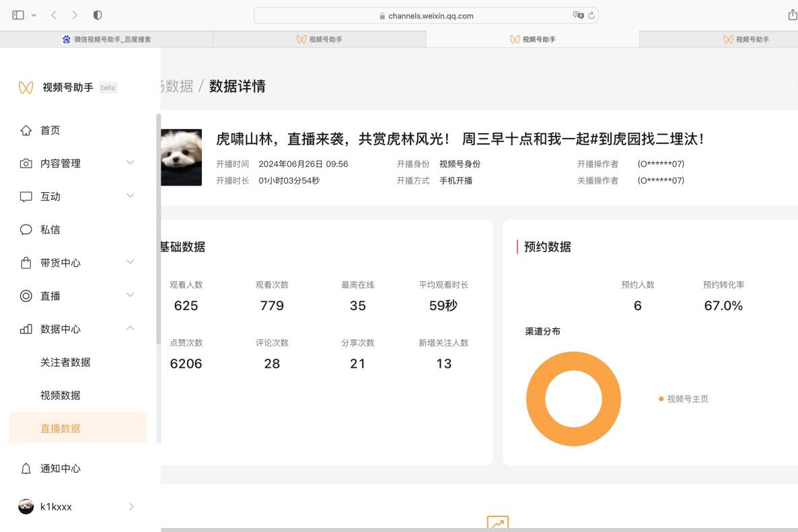Screen dimensions: 798x532
Task: Click the 直播 circle icon in sidebar
Action: click(26, 296)
